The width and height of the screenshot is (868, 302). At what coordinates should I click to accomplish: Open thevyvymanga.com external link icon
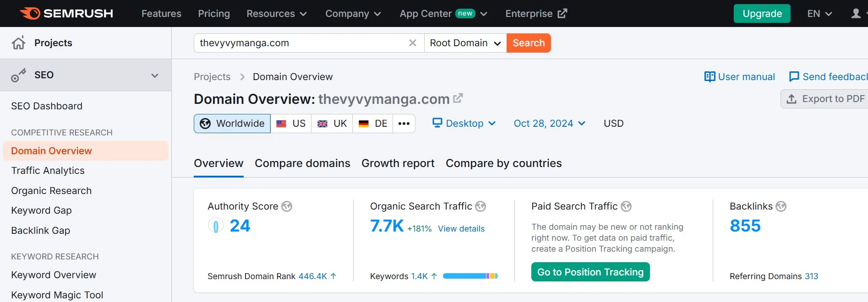458,98
